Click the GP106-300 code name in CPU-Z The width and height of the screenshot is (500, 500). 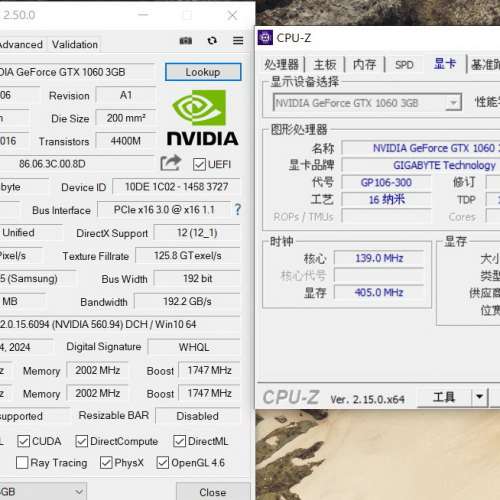click(x=386, y=182)
